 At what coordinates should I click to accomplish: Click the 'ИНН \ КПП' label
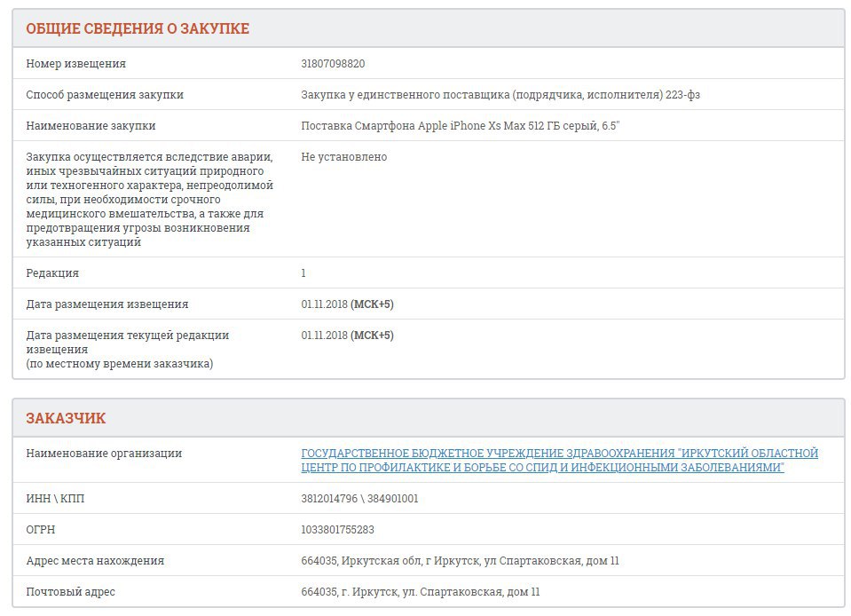coord(55,498)
